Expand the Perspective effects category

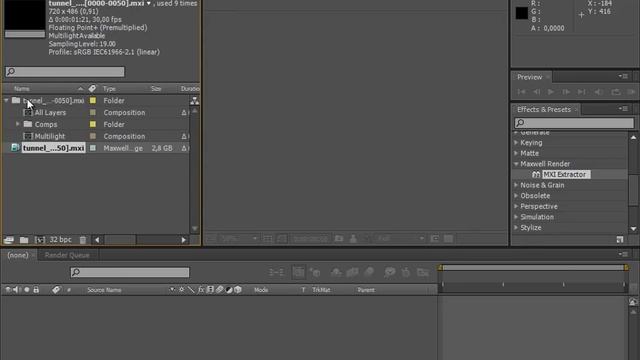point(516,206)
